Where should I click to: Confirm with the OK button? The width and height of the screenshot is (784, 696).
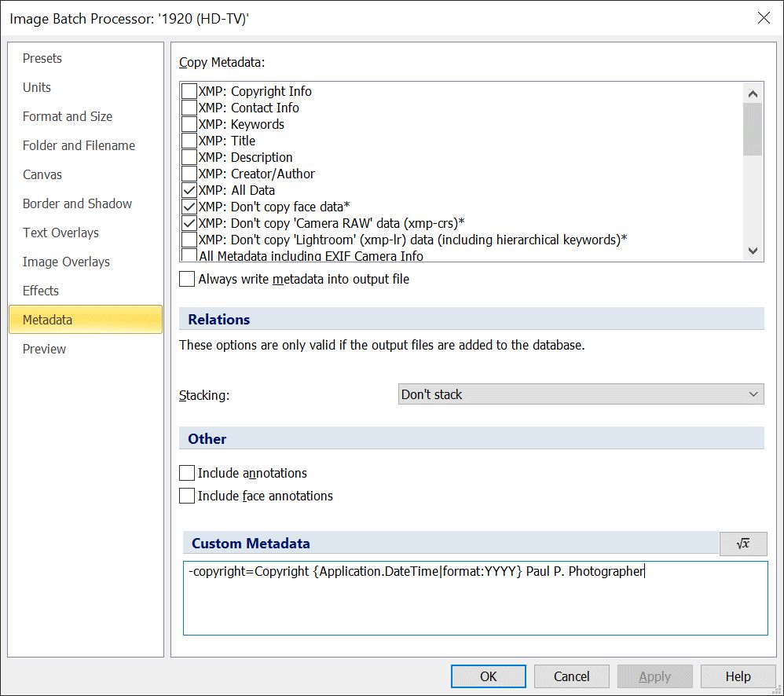click(x=489, y=676)
